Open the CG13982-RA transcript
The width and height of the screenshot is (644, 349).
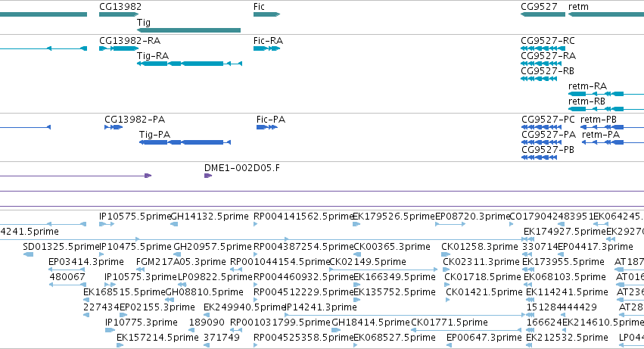(x=119, y=48)
